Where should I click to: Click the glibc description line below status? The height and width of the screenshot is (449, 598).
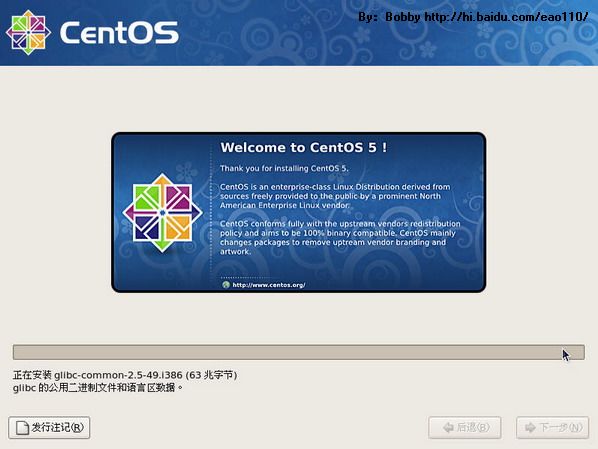pos(98,388)
